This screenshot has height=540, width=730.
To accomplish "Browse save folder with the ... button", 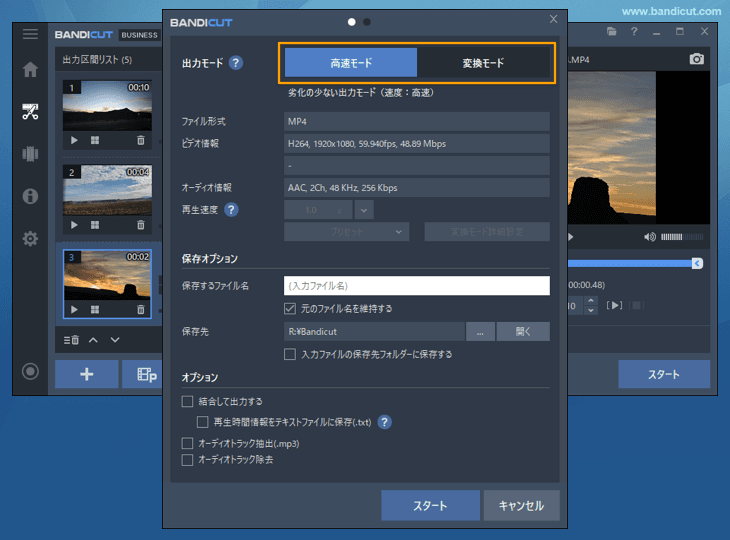I will (480, 331).
